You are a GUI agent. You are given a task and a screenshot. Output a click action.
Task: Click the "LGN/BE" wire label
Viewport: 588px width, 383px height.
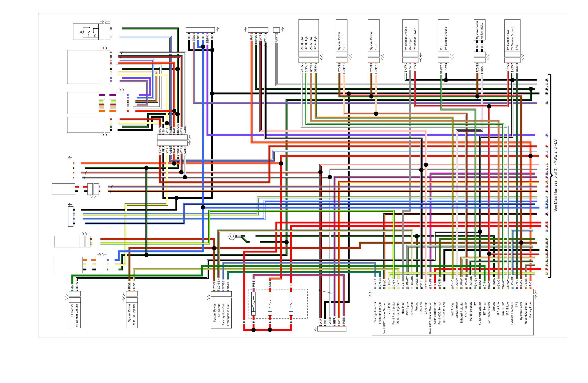point(512,282)
